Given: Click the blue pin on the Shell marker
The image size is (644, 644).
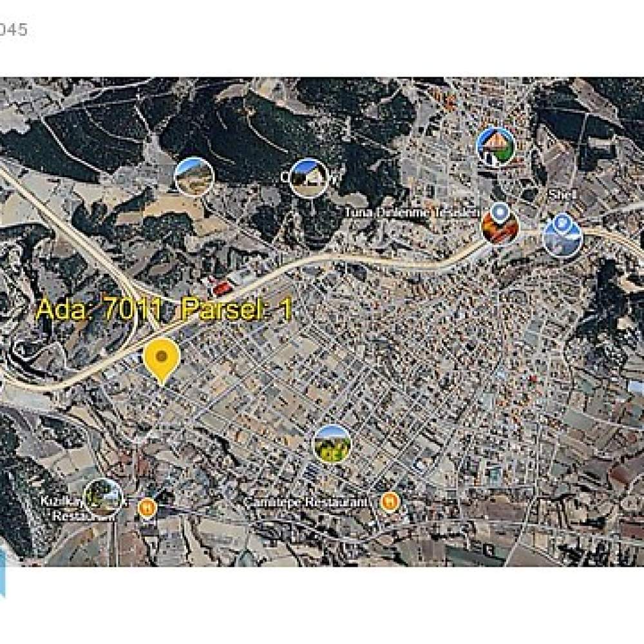Looking at the screenshot, I should (x=562, y=223).
